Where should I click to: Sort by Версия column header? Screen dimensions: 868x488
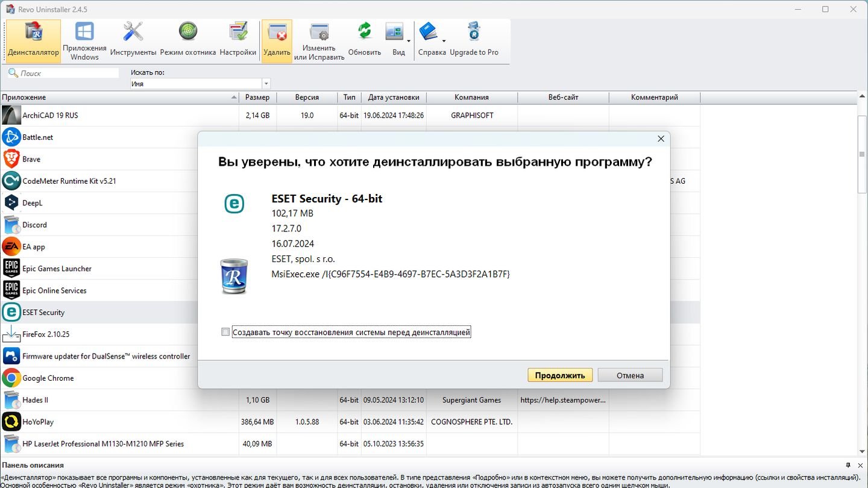[x=307, y=97]
